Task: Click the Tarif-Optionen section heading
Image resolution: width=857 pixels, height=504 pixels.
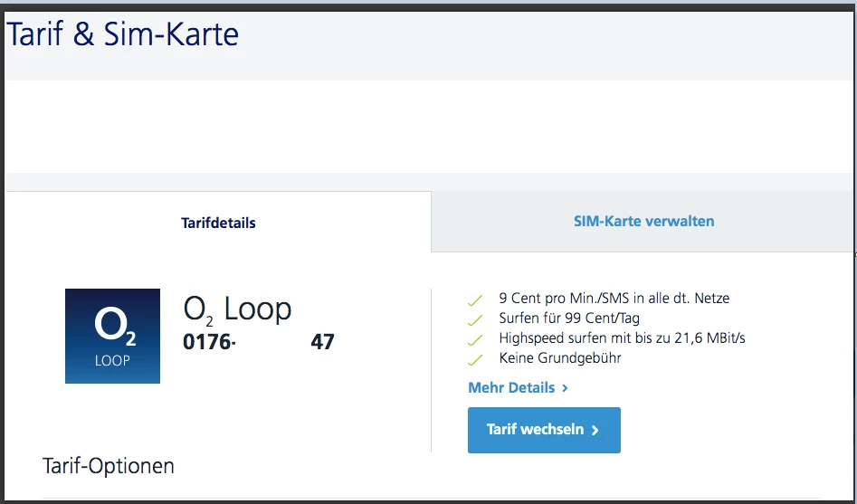Action: coord(109,467)
